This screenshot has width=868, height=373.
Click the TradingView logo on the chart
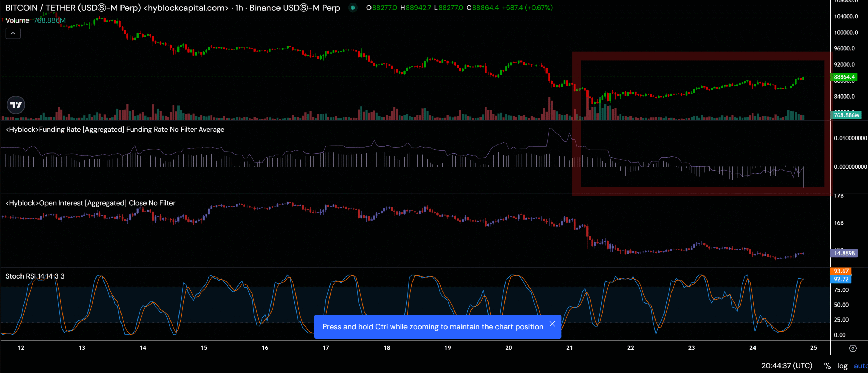click(x=16, y=105)
